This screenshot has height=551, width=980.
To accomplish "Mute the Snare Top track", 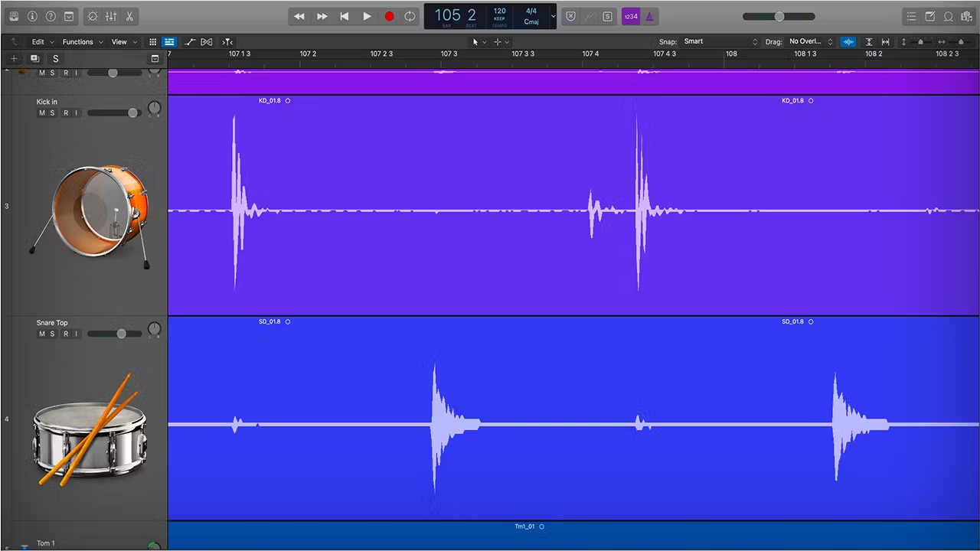I will pos(42,334).
